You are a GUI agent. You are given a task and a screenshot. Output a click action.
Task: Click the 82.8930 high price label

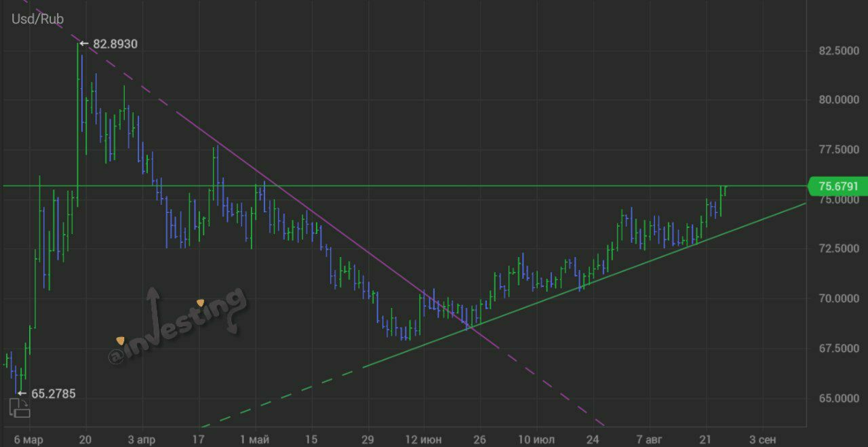115,44
